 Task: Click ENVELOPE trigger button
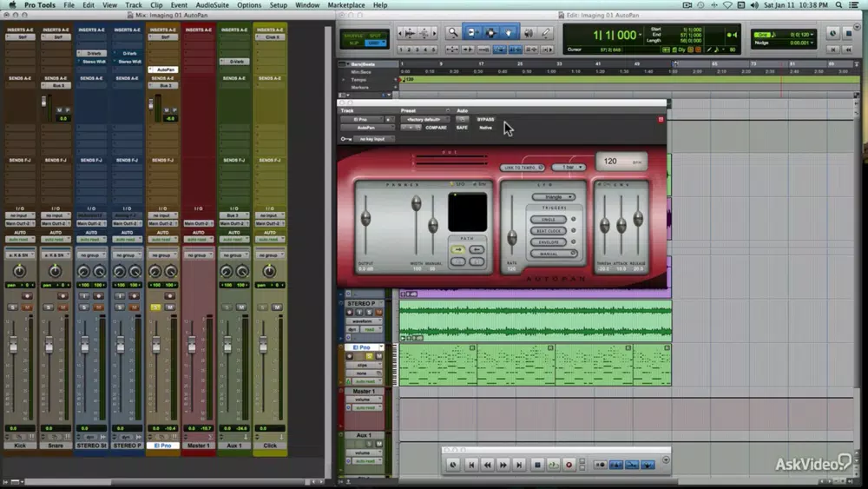point(548,242)
